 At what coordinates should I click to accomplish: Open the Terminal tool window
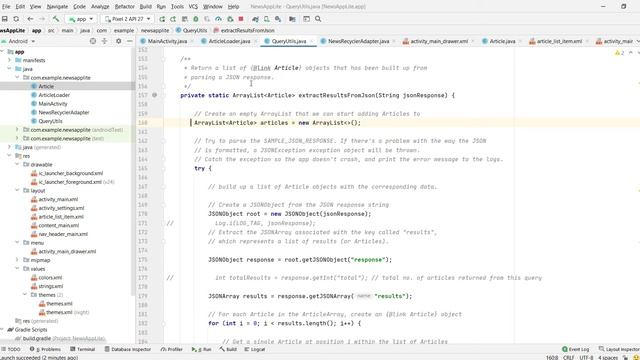click(82, 349)
